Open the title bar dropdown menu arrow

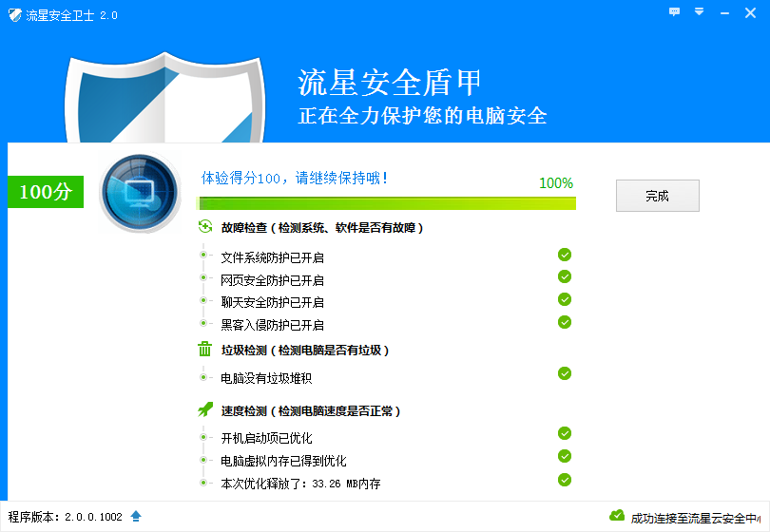pos(700,11)
